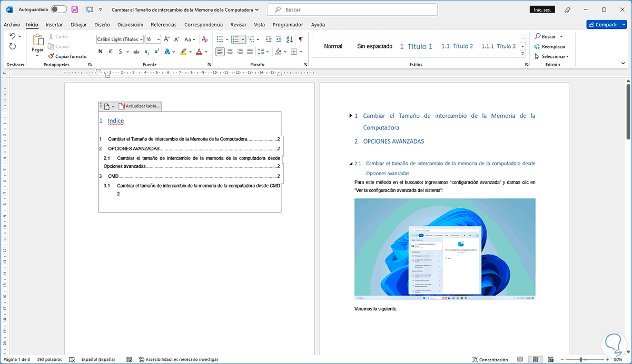Open the Referencias ribbon tab
Image resolution: width=632 pixels, height=364 pixels.
click(x=163, y=24)
